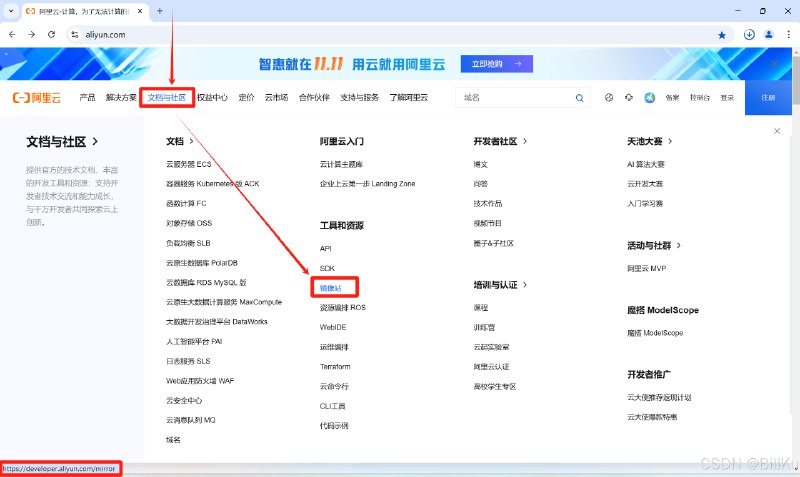Click the search magnifier icon
The height and width of the screenshot is (477, 800).
tap(579, 98)
